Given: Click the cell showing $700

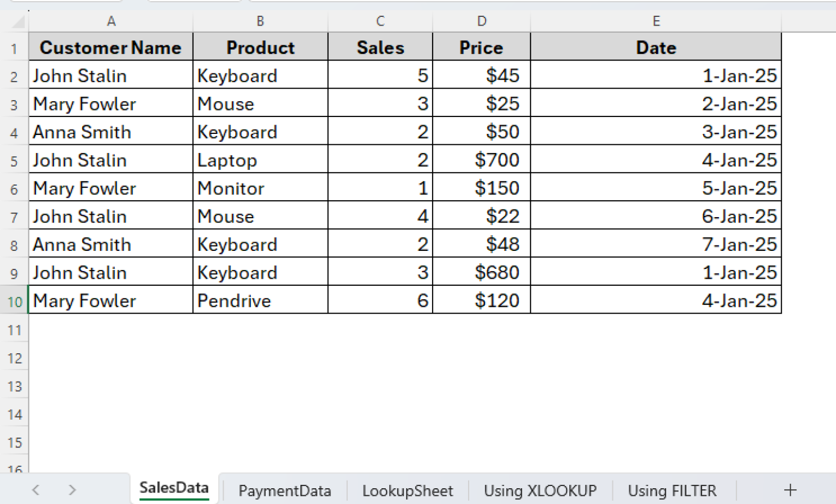Looking at the screenshot, I should pyautogui.click(x=481, y=159).
